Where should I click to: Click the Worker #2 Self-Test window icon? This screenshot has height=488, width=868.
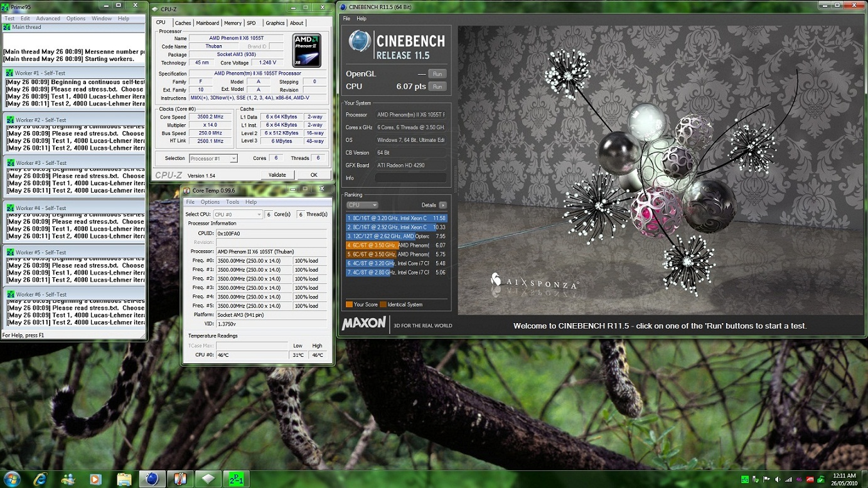[x=9, y=120]
